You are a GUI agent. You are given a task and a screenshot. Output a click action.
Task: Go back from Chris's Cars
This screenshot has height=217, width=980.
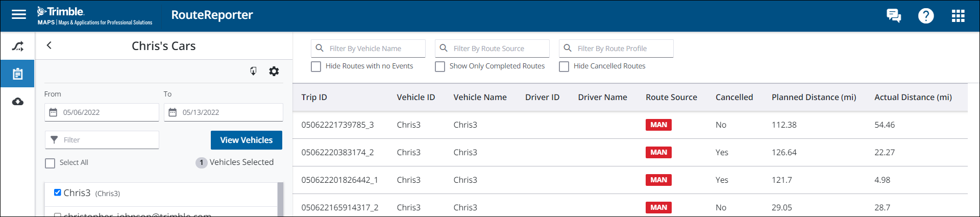click(49, 45)
